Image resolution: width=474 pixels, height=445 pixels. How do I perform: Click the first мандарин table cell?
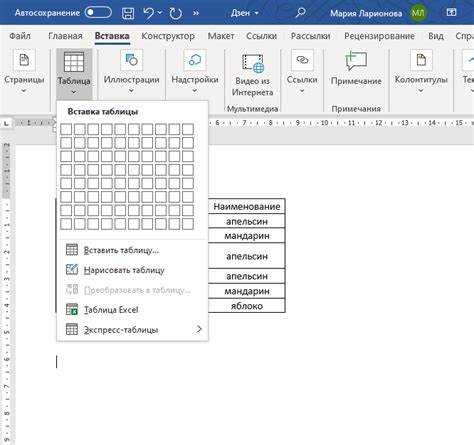[247, 236]
